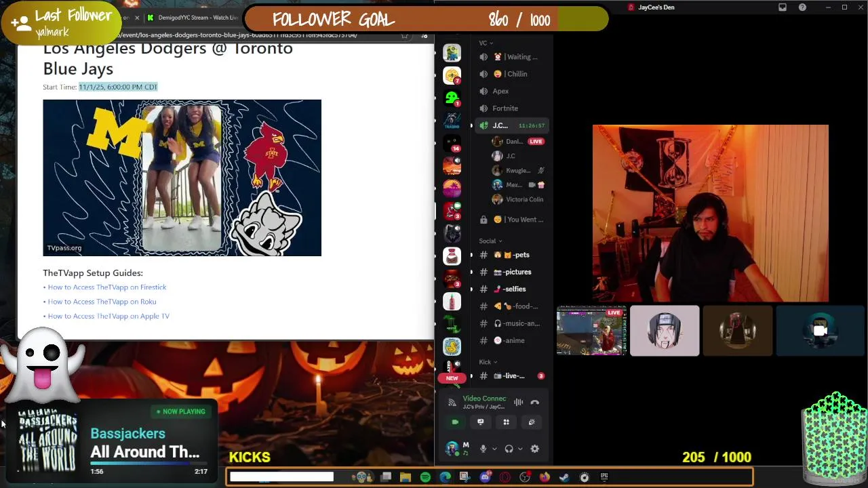Collapse the Social category
The width and height of the screenshot is (868, 488).
tap(490, 241)
